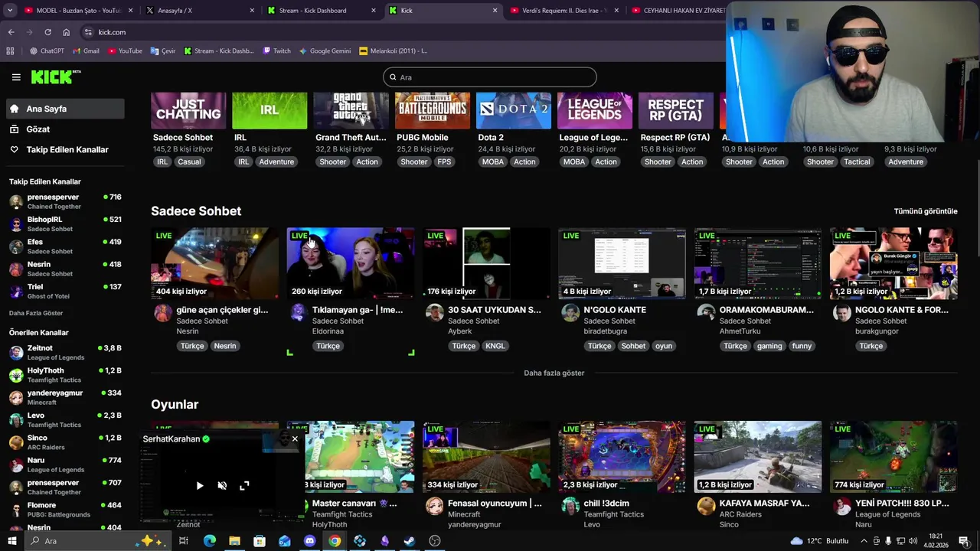Click Nesrin's avatar beside güne açan çiçekler
Viewport: 980px width, 551px height.
(163, 313)
